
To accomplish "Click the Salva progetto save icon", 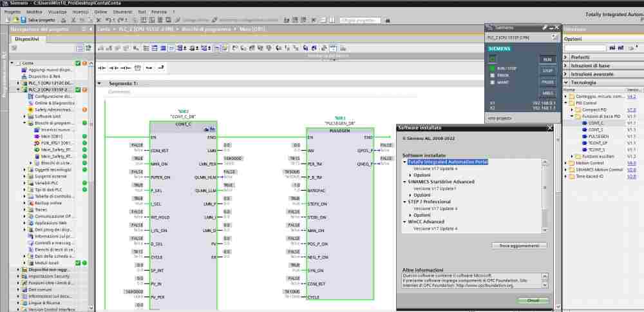I will [x=24, y=20].
